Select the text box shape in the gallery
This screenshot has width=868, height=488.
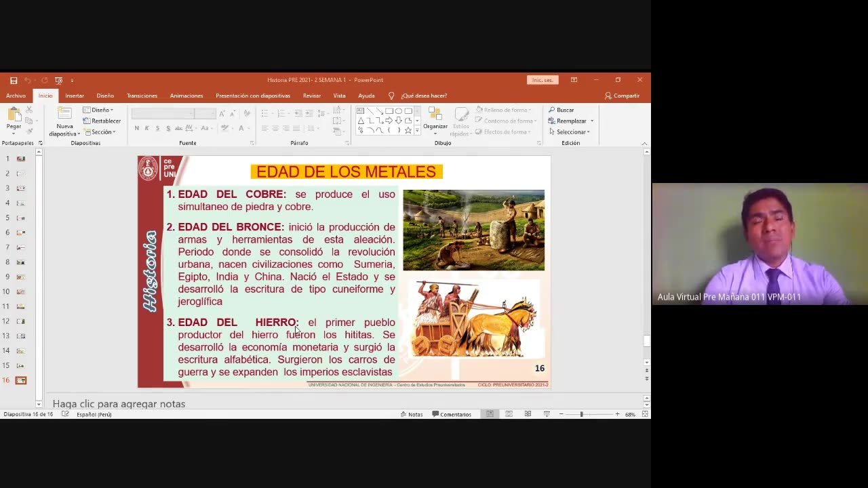tap(361, 111)
